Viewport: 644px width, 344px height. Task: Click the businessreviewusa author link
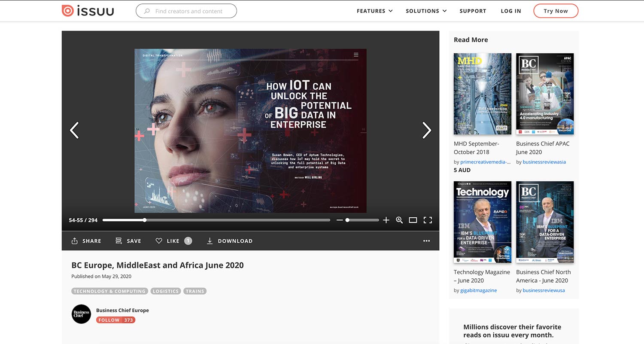point(544,290)
